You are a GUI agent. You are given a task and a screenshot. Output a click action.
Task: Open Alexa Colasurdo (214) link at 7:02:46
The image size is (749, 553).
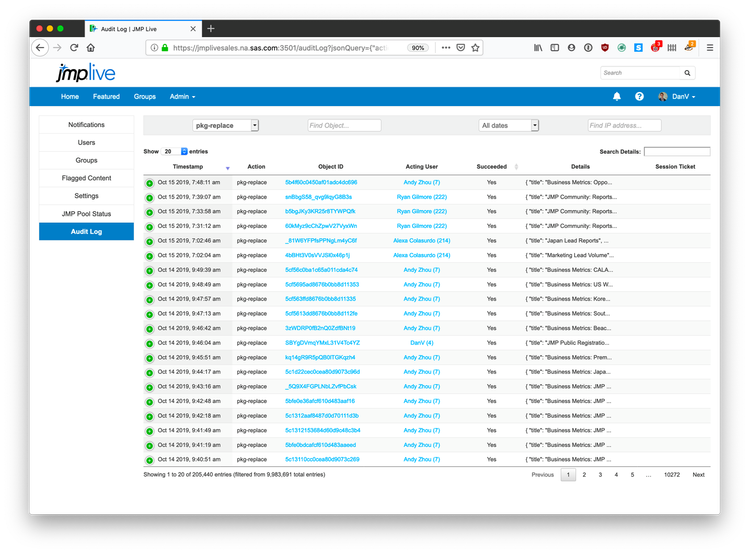422,241
